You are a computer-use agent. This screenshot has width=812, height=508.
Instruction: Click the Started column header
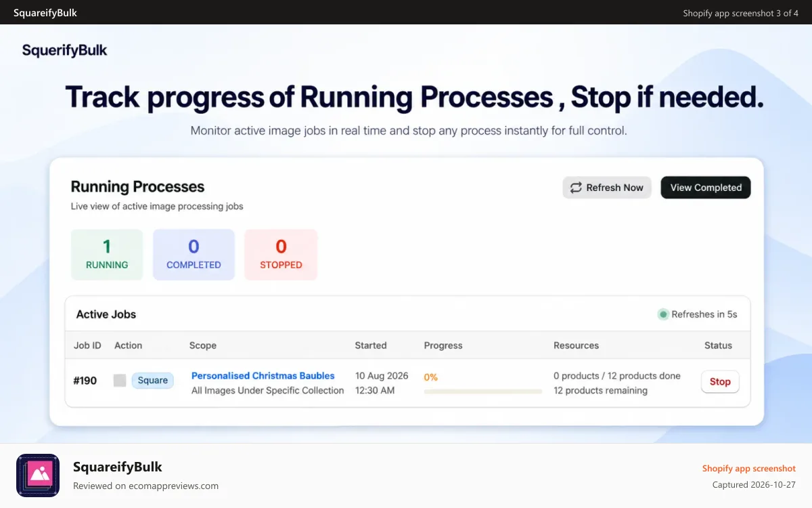pyautogui.click(x=371, y=345)
